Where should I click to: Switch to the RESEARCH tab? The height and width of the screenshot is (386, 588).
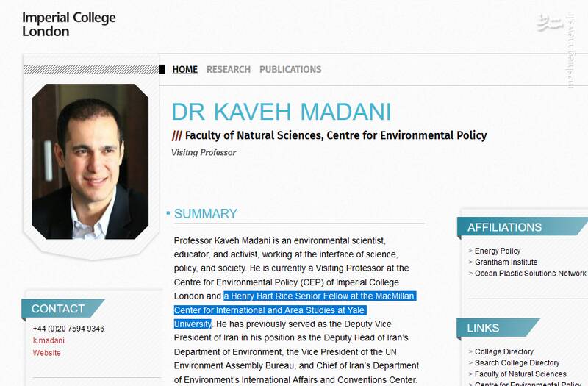[x=228, y=70]
